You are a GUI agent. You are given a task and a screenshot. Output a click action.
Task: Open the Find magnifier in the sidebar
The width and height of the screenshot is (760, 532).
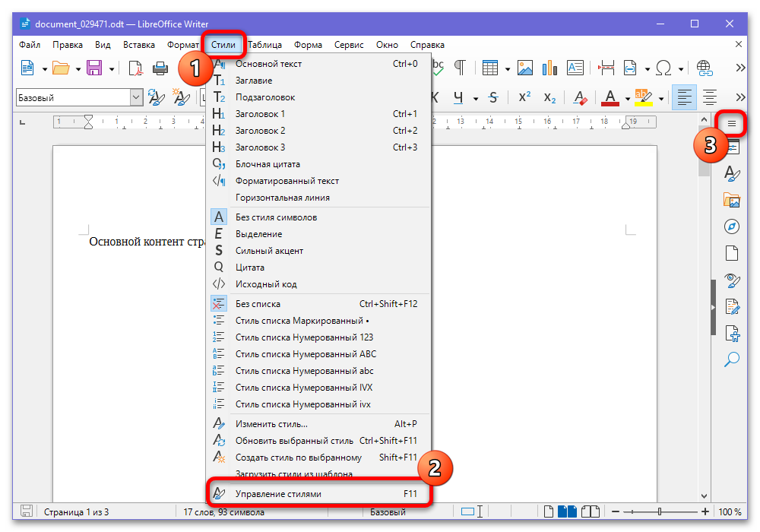(731, 359)
